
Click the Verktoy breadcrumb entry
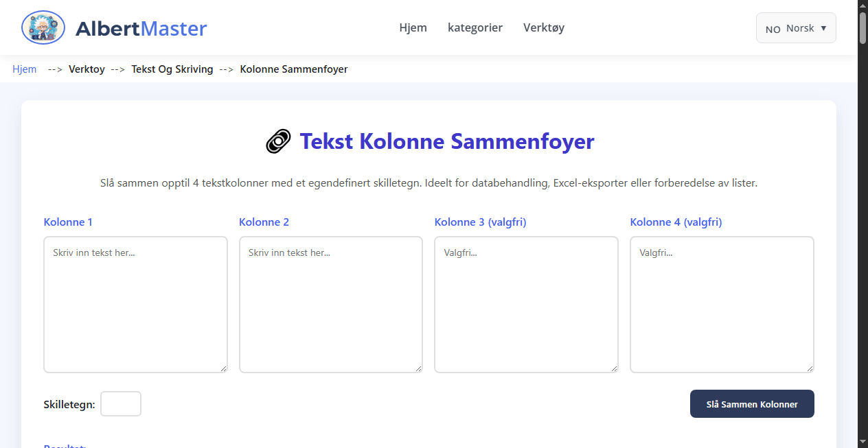pos(87,69)
